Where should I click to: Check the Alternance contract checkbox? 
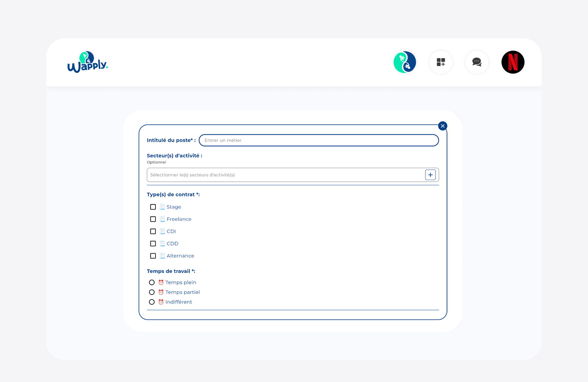(153, 256)
